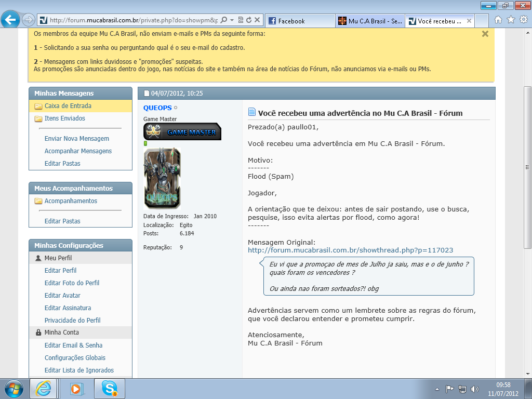Open Editar Assinatura settings
Viewport: 532px width, 399px height.
pos(68,308)
